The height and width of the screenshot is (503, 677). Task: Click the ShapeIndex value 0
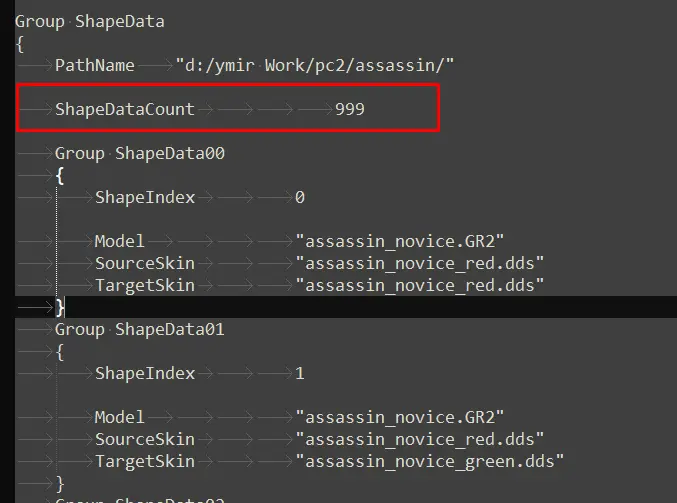(x=300, y=197)
